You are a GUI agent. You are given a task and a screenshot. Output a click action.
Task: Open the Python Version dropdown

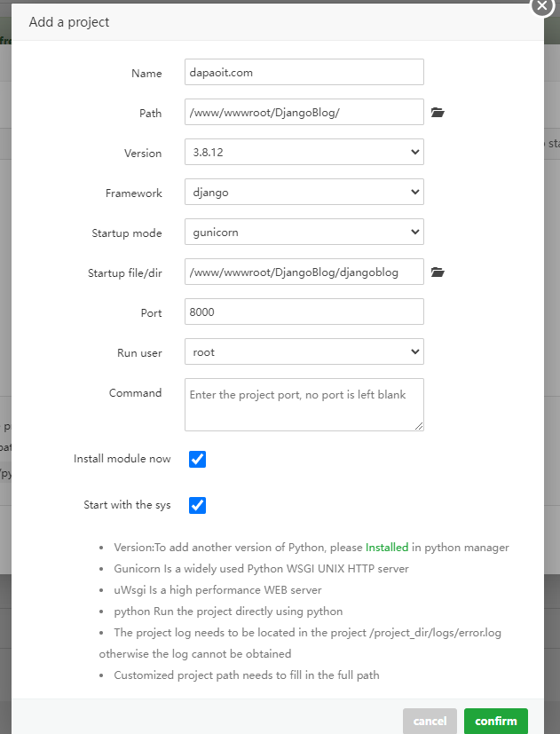pos(304,152)
